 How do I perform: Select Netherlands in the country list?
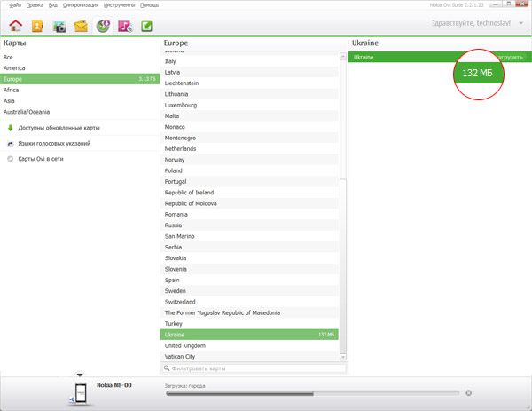coord(249,148)
